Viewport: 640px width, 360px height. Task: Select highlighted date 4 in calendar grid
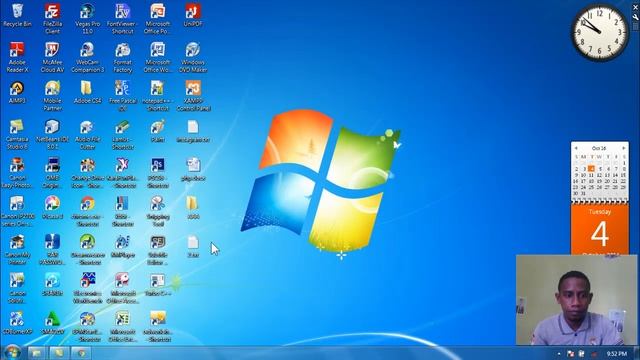[591, 169]
